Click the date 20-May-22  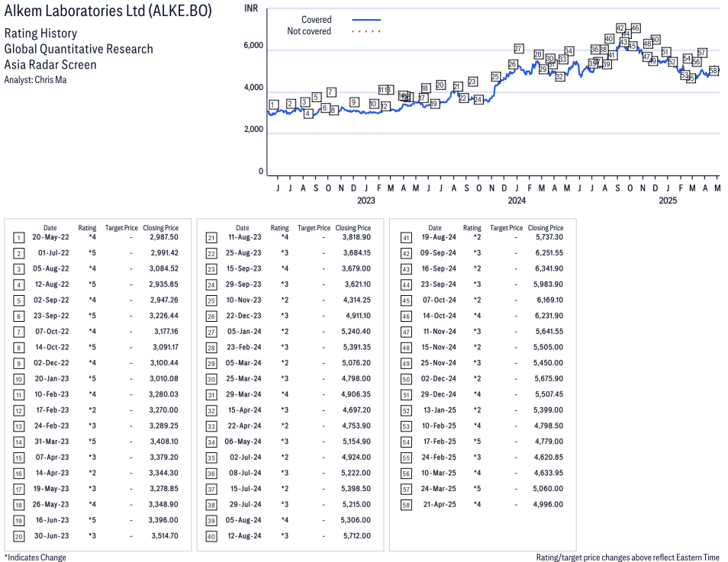50,237
